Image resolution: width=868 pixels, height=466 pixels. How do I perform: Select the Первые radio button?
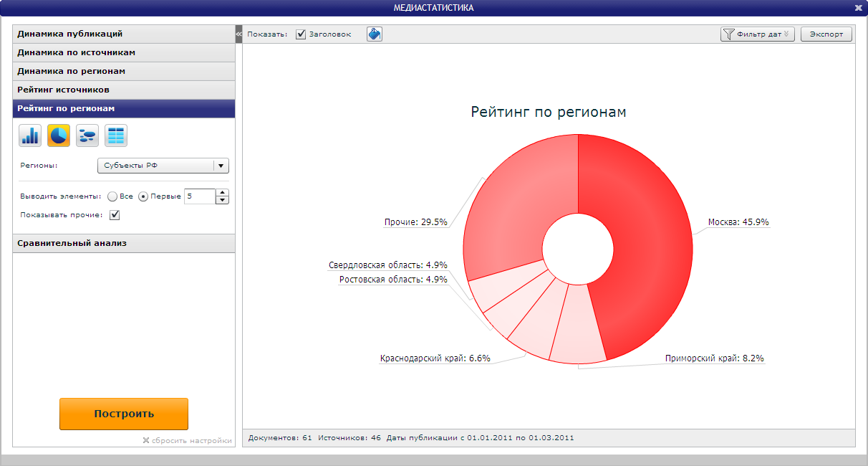[x=143, y=196]
